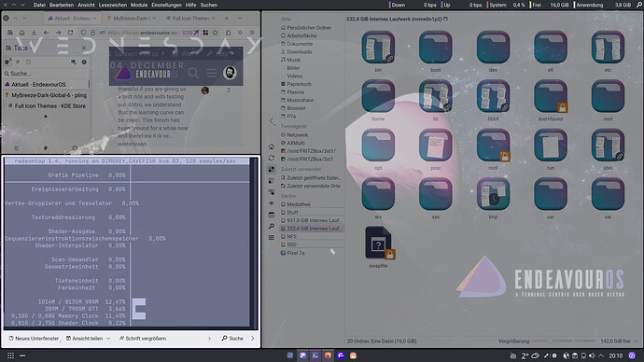Click Dolphin's reload icon in side toolbar
644x362 pixels.
pyautogui.click(x=271, y=158)
